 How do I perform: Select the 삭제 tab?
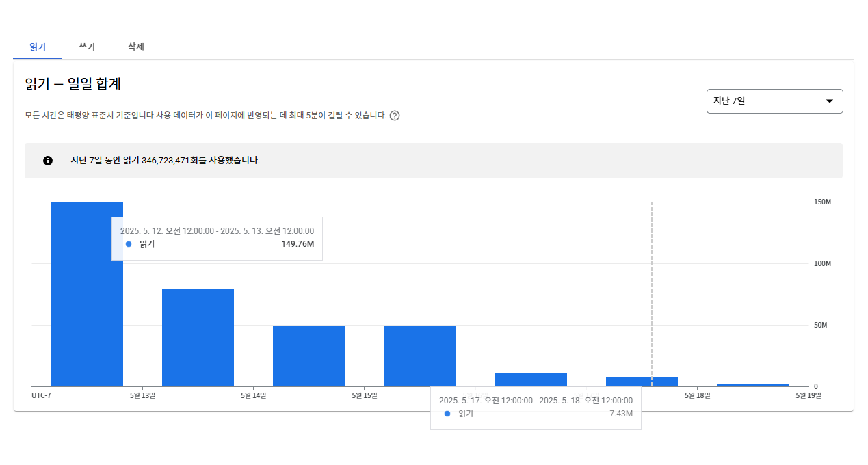pyautogui.click(x=136, y=47)
